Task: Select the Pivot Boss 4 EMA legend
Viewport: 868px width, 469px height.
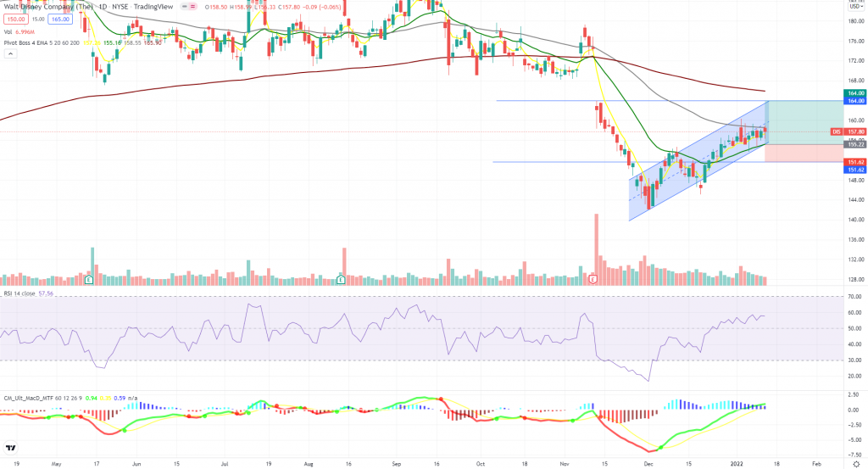Action: click(42, 42)
